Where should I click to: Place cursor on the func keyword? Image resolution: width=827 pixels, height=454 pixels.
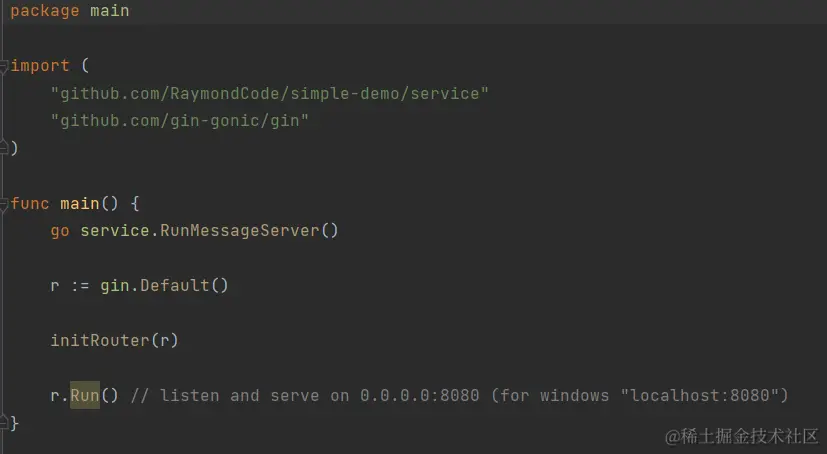click(30, 204)
